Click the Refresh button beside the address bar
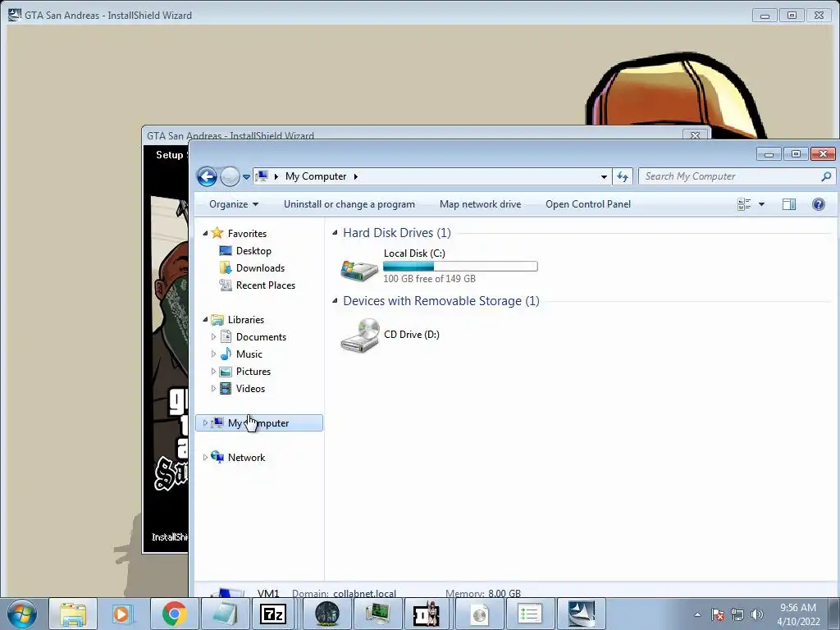Viewport: 840px width, 630px height. click(623, 176)
